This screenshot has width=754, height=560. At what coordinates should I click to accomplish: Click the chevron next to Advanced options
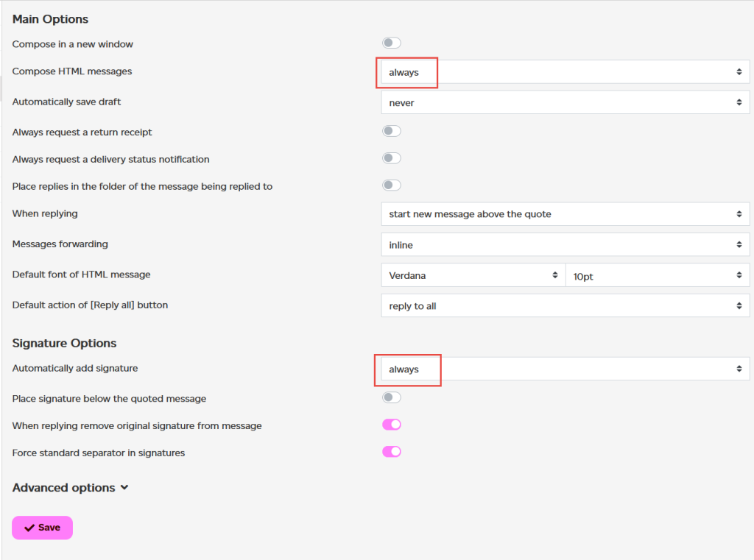(124, 487)
